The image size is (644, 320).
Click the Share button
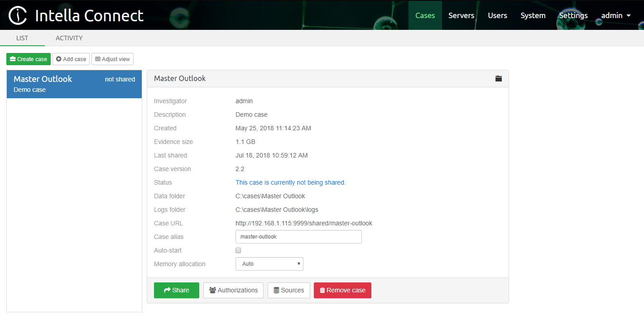coord(176,290)
